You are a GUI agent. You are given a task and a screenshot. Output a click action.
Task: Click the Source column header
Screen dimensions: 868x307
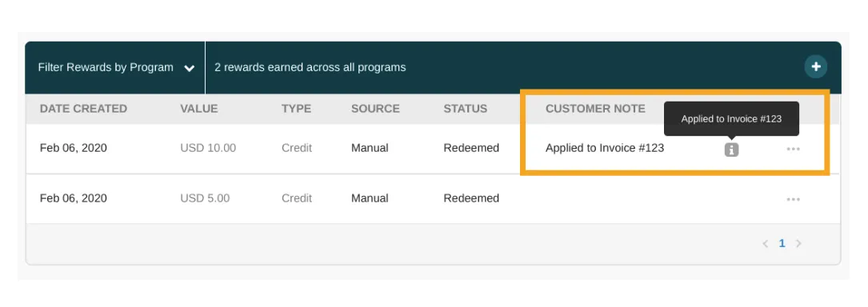click(375, 109)
